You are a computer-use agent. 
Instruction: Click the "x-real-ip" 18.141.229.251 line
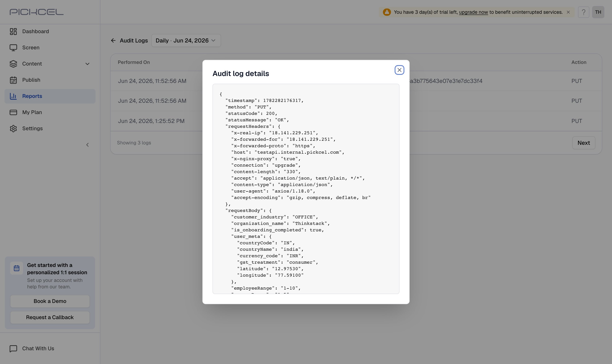pyautogui.click(x=274, y=133)
